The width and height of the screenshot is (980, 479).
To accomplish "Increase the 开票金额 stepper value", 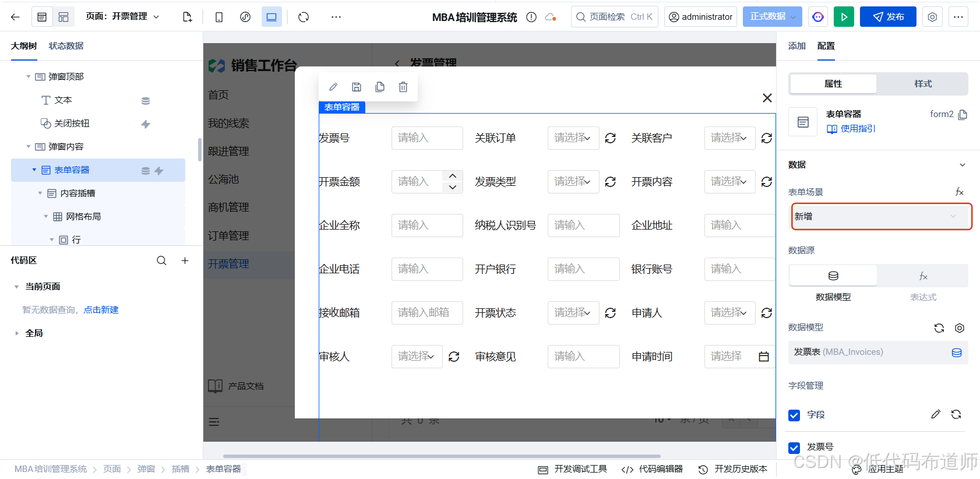I will click(453, 176).
